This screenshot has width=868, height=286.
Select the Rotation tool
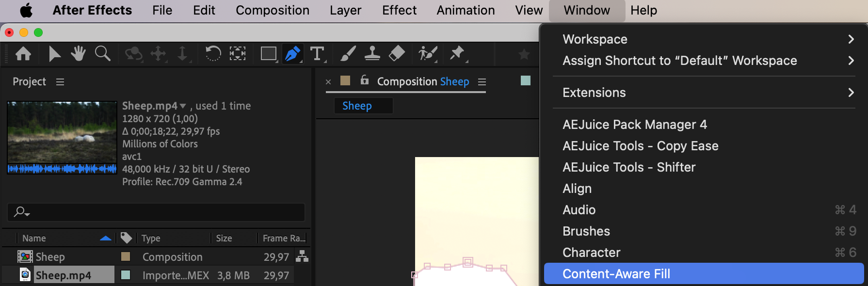[213, 53]
